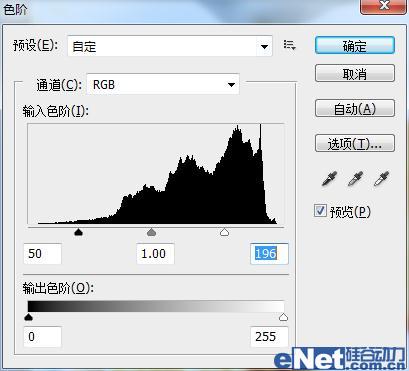Click the output gradient bar
The width and height of the screenshot is (409, 371).
click(x=156, y=306)
